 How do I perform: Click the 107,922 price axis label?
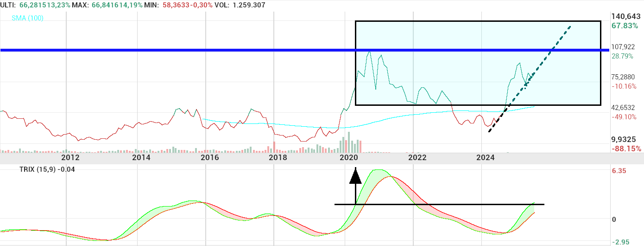point(624,47)
